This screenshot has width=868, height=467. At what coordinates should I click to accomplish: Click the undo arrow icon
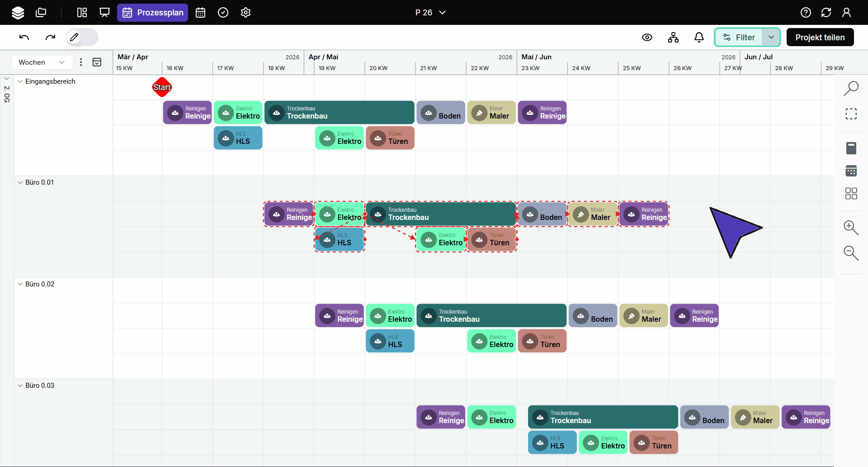coord(24,37)
